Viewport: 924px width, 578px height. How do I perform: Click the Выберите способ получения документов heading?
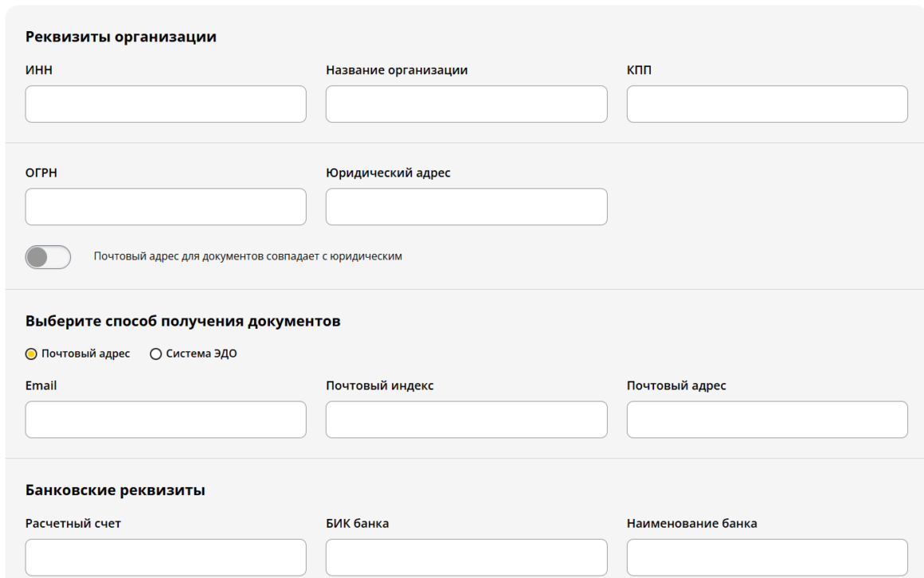pos(183,322)
